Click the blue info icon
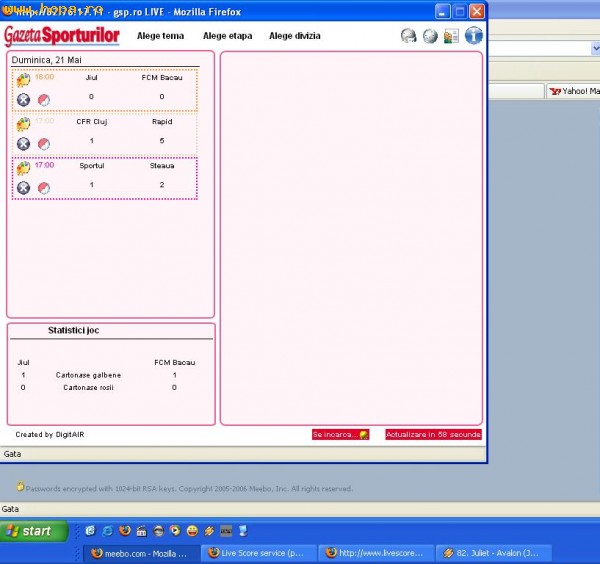 (473, 36)
